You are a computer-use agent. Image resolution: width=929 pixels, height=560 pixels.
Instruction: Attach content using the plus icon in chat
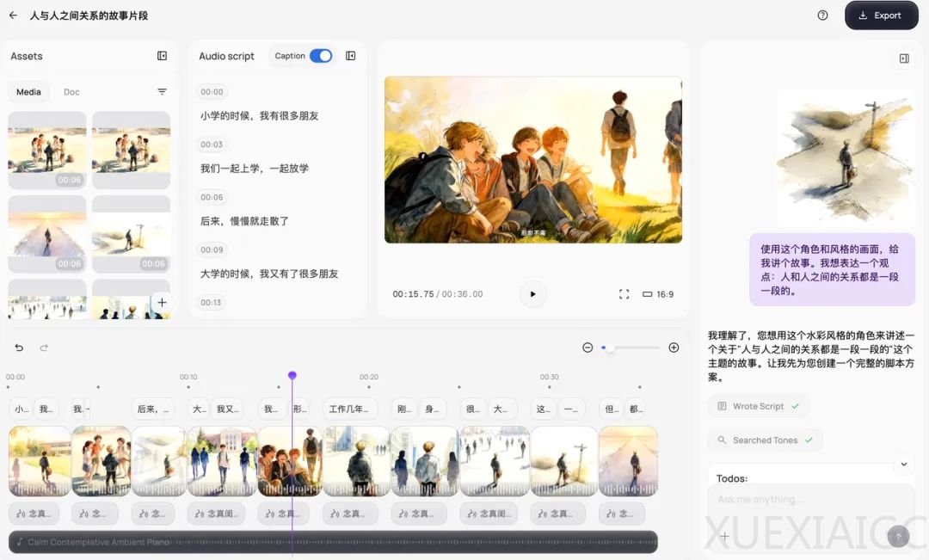pos(725,536)
